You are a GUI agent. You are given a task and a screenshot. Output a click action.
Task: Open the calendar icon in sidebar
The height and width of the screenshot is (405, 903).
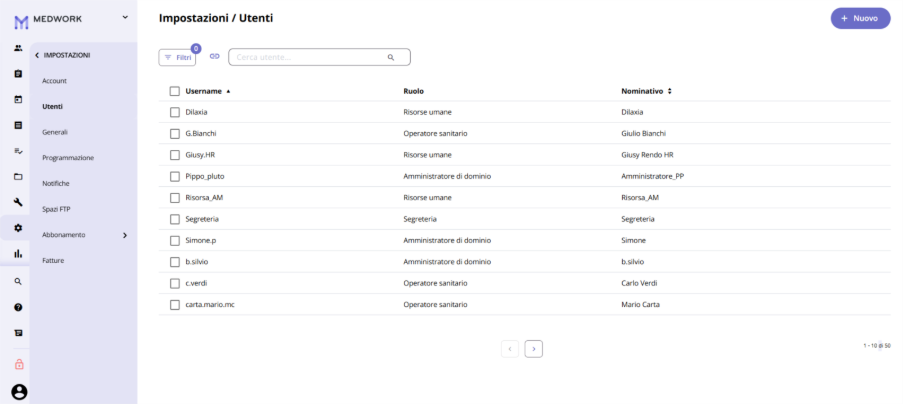18,99
